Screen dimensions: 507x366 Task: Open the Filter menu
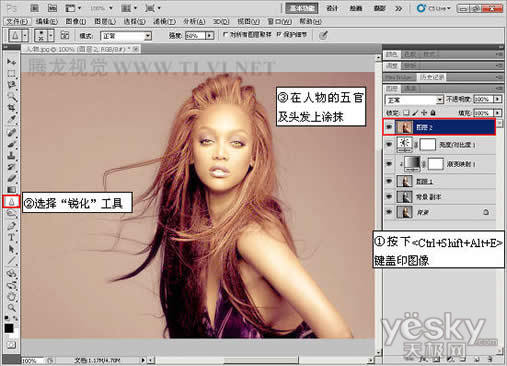(x=164, y=21)
